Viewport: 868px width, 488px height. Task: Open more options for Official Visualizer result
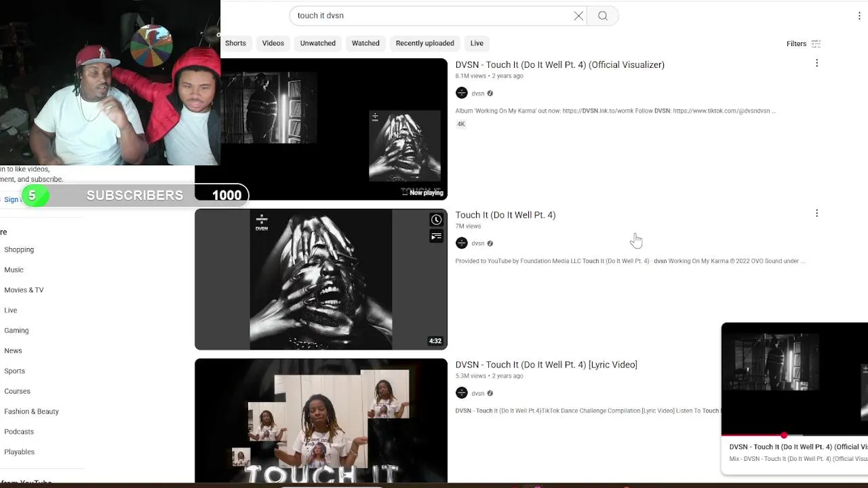816,63
